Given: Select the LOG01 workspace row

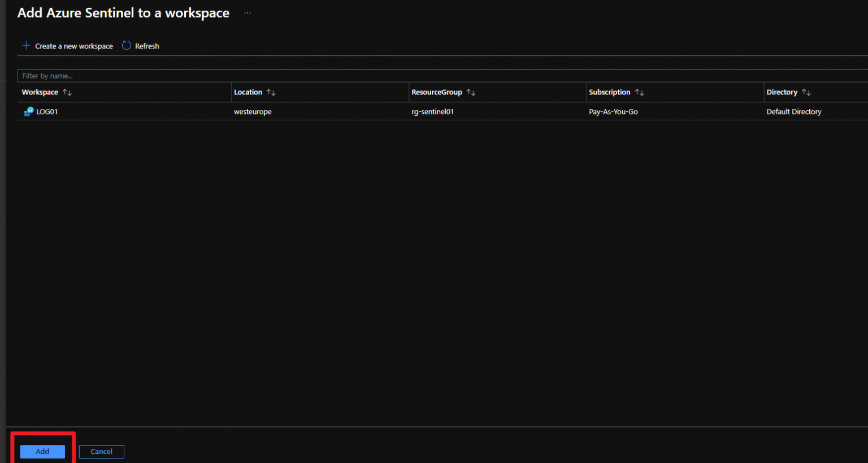Looking at the screenshot, I should point(442,112).
